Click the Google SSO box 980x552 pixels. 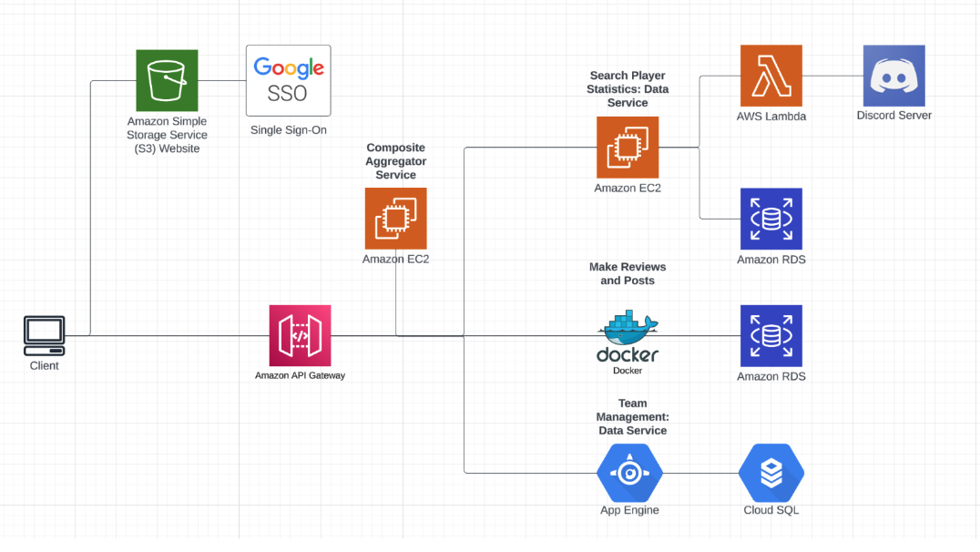click(288, 81)
